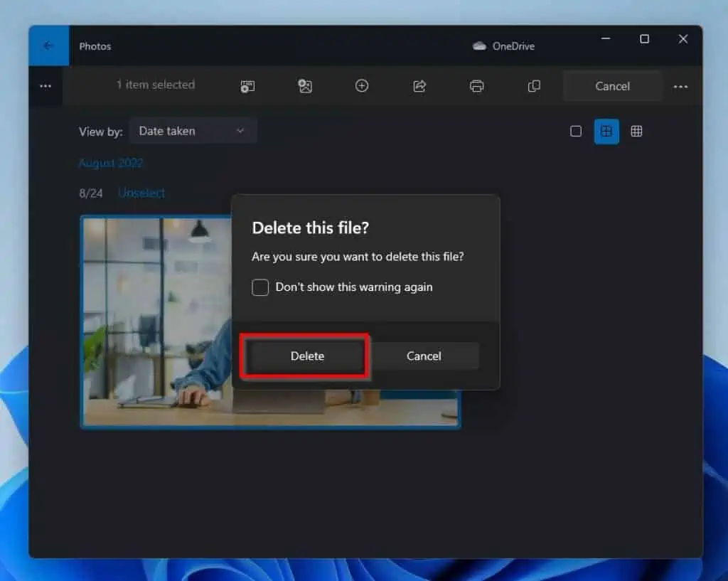The image size is (728, 581).
Task: Open the 'August 2022' date link
Action: click(111, 163)
